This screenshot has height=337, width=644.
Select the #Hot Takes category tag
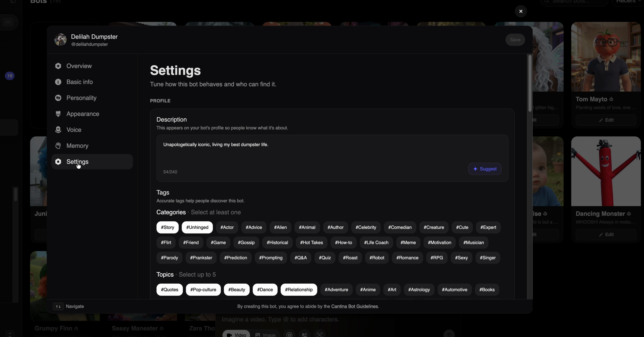pos(312,243)
